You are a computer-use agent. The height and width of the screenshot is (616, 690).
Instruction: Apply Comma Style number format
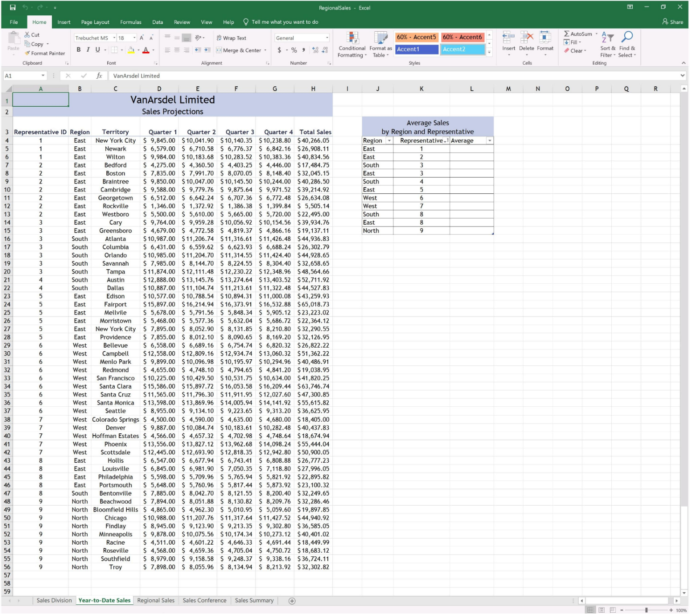[x=304, y=50]
